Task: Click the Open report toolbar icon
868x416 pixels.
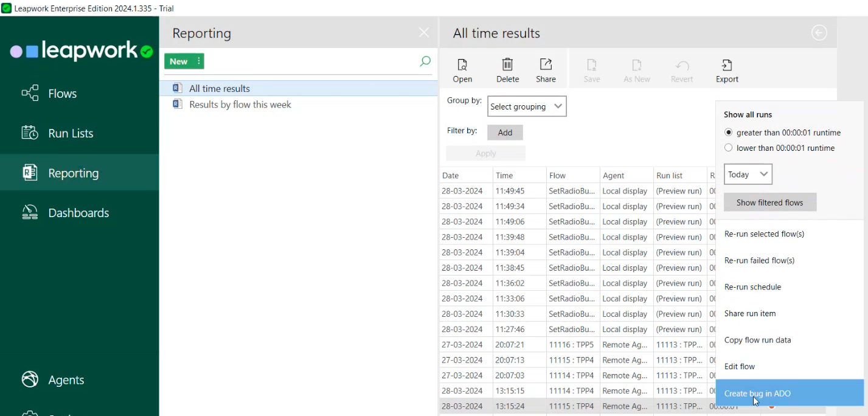Action: (462, 65)
